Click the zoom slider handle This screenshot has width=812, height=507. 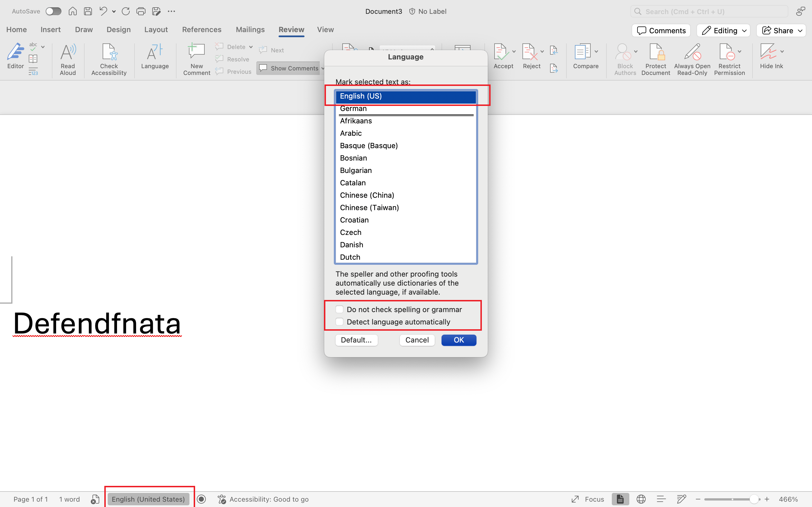tap(754, 499)
